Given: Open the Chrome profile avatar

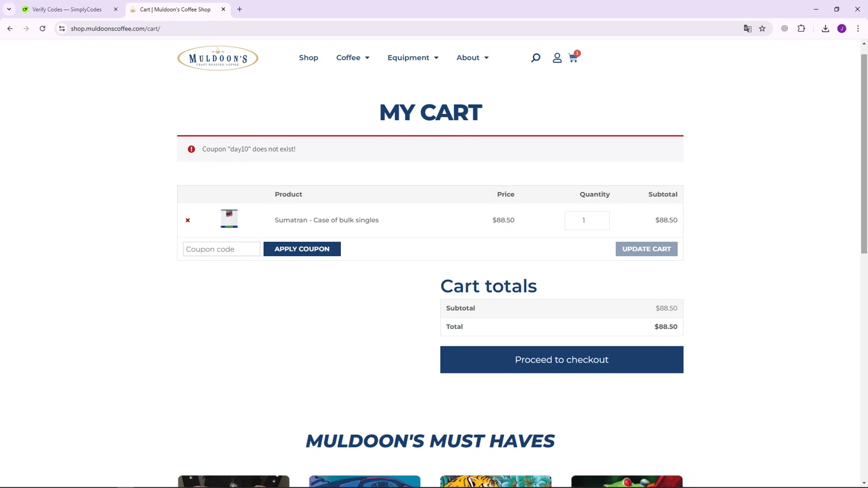Looking at the screenshot, I should pyautogui.click(x=842, y=28).
